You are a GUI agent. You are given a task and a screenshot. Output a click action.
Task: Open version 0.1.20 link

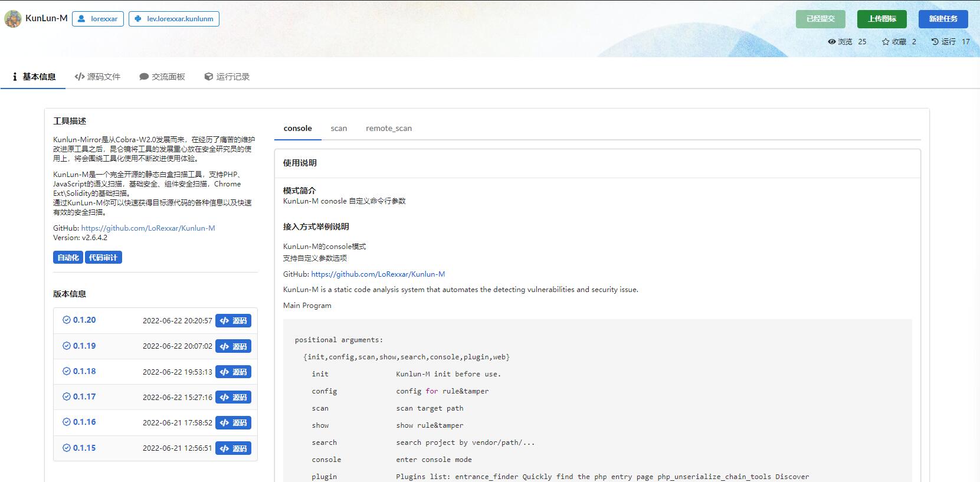tap(84, 320)
